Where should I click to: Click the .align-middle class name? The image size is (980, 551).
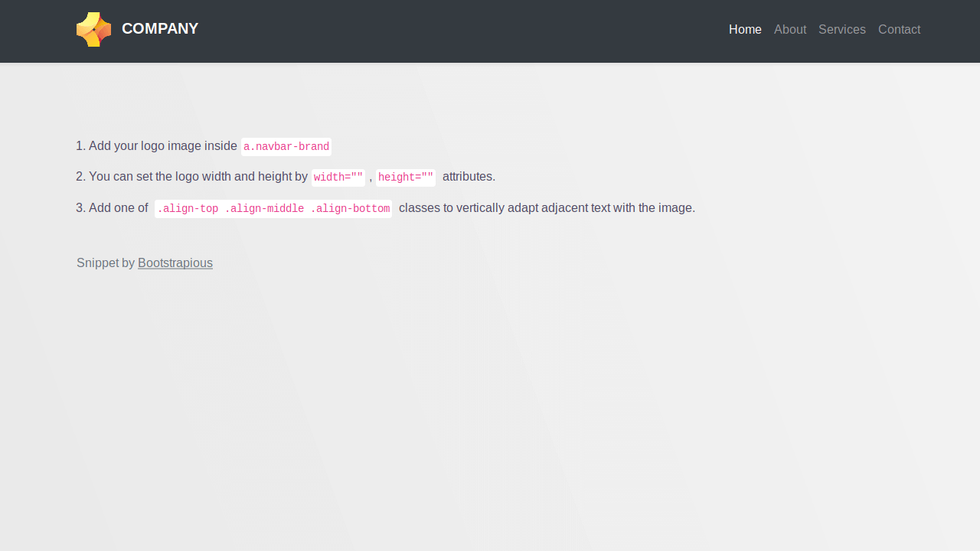264,209
